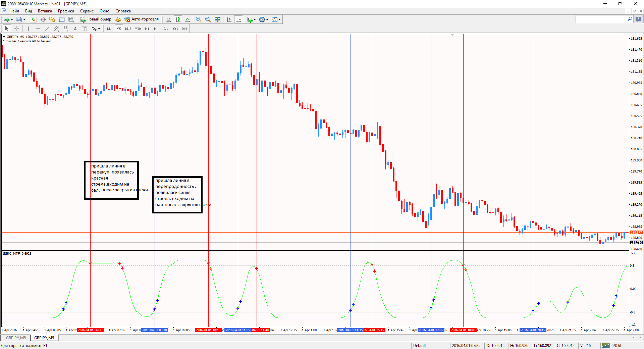Screen dimensions: 644x349
Task: Open the New Chart dropdown arrow
Action: [x=12, y=19]
